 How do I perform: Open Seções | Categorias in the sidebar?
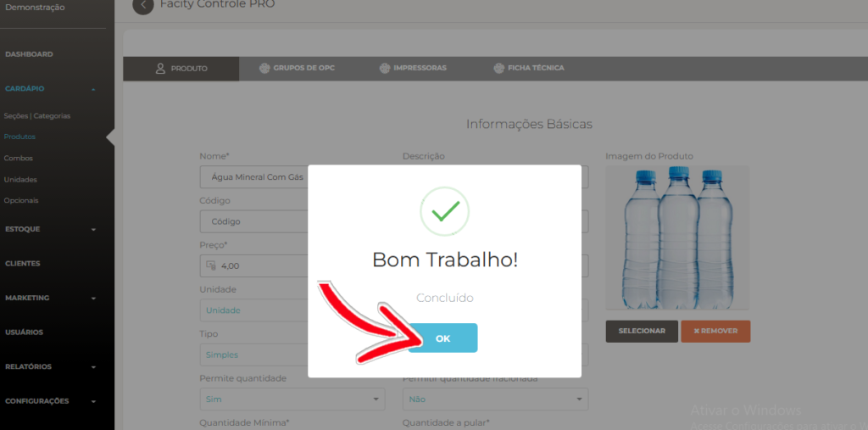point(37,116)
